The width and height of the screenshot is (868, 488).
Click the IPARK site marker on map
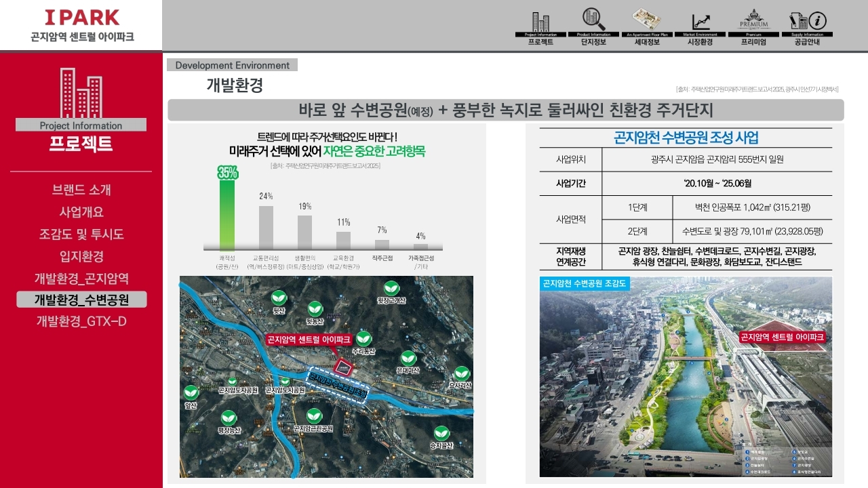coord(343,369)
